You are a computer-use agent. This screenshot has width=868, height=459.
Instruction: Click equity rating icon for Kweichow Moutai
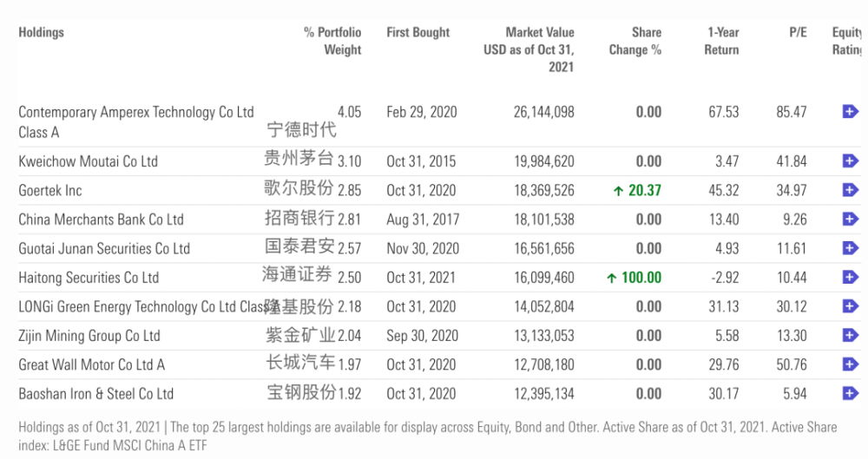click(x=850, y=161)
